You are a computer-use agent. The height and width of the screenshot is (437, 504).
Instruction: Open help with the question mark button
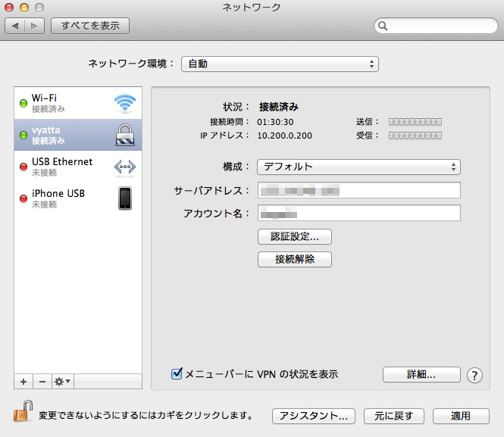(x=474, y=375)
